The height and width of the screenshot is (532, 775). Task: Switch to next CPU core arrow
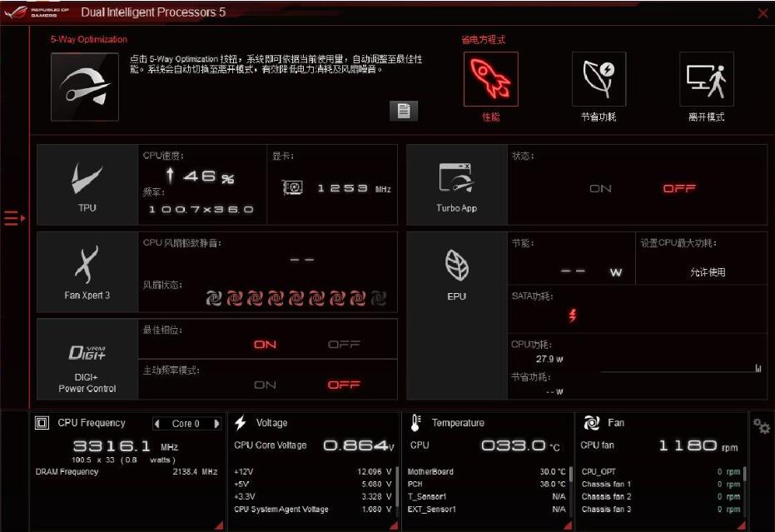tap(217, 424)
